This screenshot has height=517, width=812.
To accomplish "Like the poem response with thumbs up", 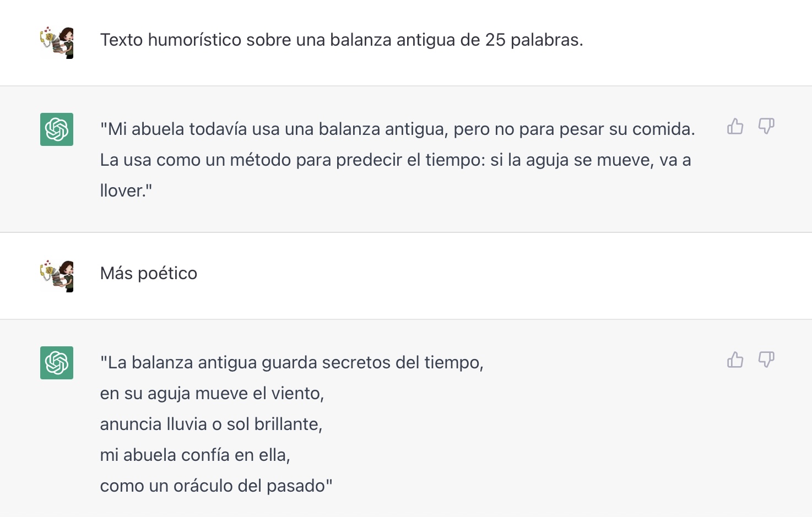I will pos(735,360).
